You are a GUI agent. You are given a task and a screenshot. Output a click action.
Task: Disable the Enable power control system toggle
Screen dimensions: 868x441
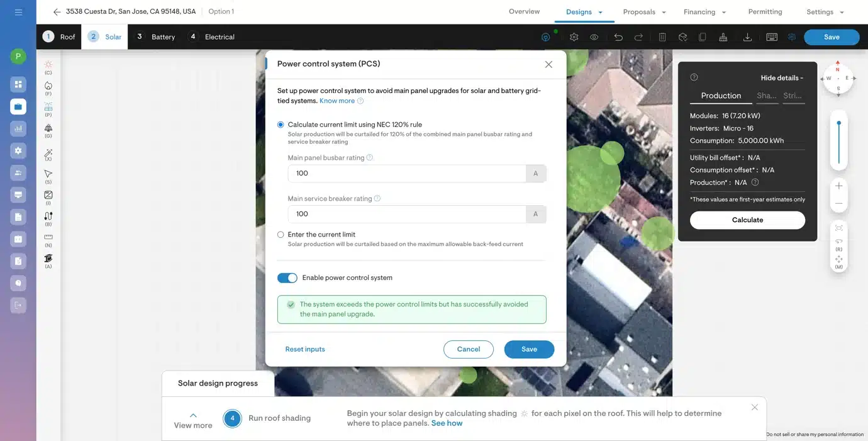click(287, 278)
